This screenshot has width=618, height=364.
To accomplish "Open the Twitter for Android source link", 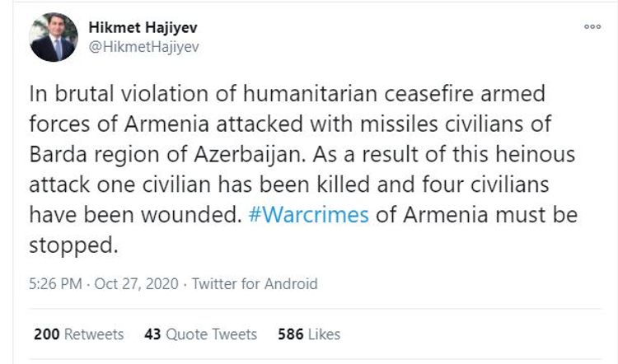I will [x=255, y=284].
